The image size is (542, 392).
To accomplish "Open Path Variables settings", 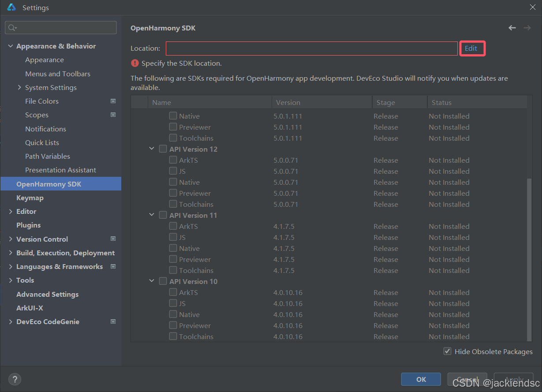I will (48, 156).
